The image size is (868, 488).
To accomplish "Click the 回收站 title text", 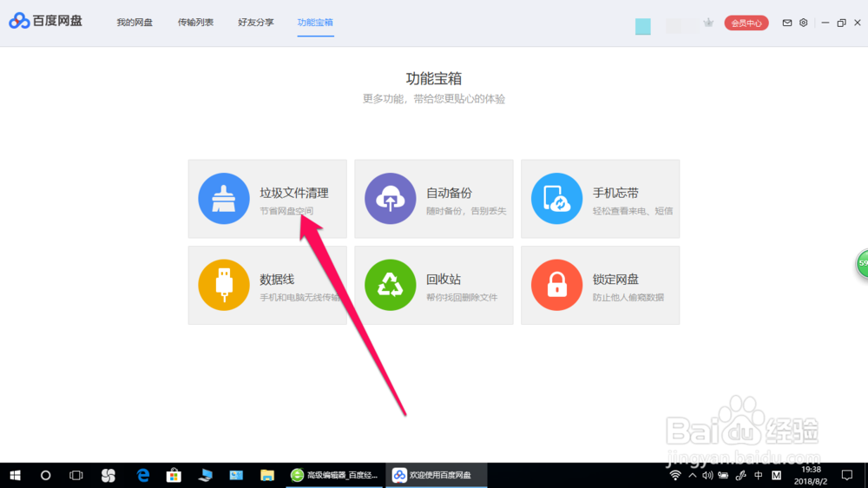I will [x=444, y=280].
